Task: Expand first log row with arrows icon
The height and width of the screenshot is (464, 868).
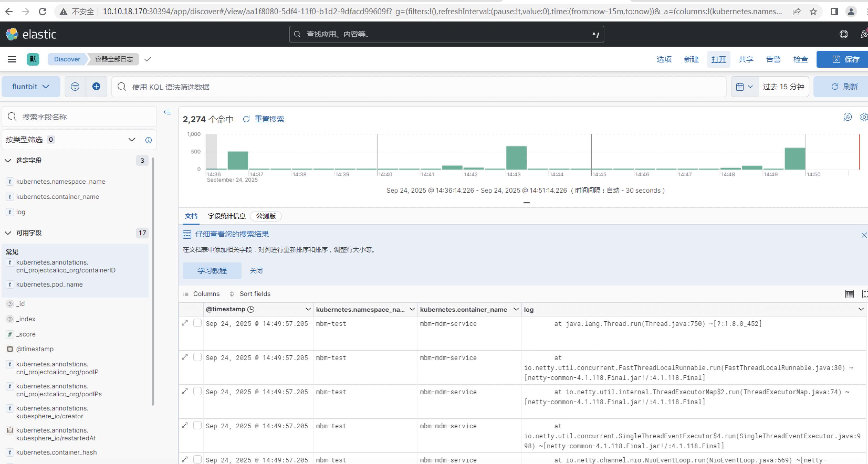Action: (x=185, y=323)
